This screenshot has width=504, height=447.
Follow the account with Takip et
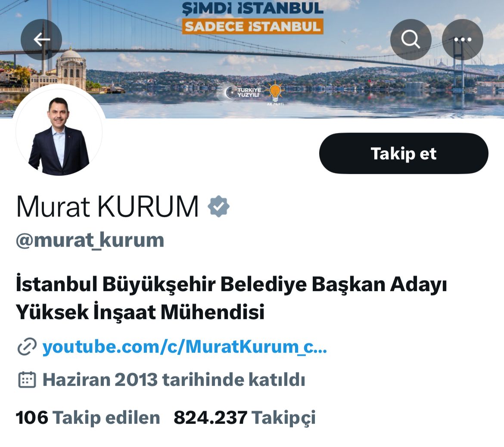[404, 154]
